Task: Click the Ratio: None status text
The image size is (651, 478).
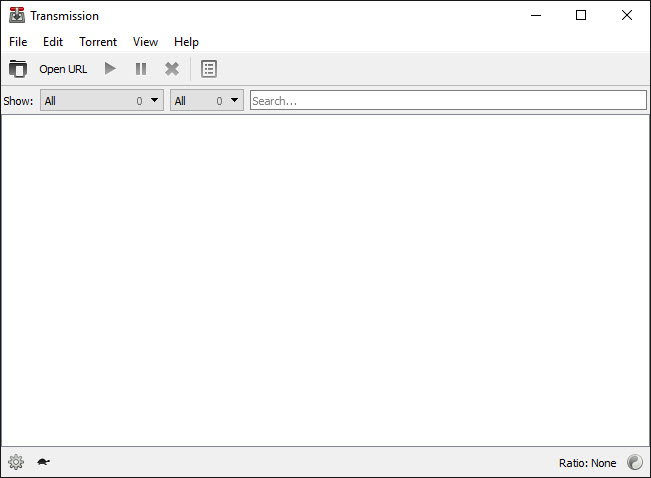Action: click(587, 463)
